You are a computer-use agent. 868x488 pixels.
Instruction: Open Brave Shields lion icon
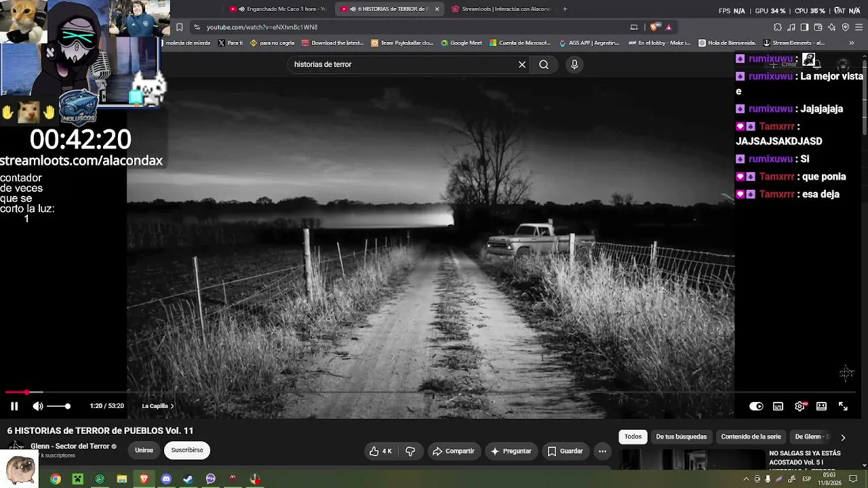pyautogui.click(x=654, y=27)
